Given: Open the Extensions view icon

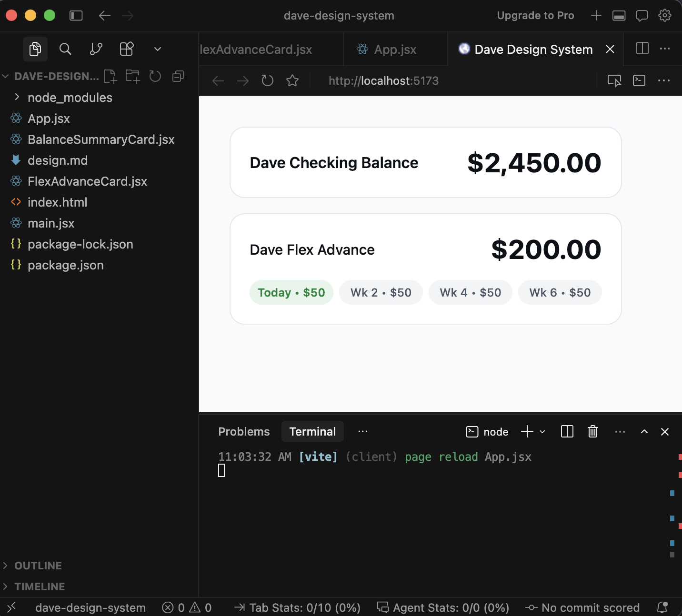Looking at the screenshot, I should pos(127,49).
